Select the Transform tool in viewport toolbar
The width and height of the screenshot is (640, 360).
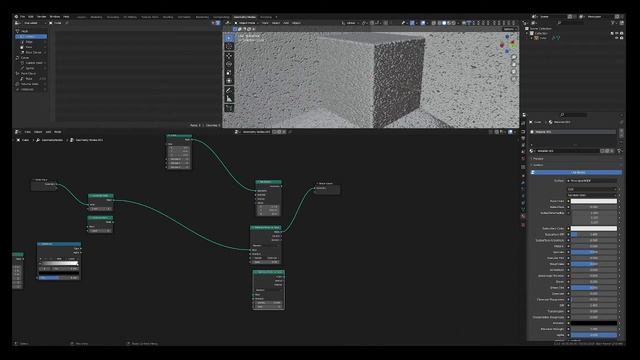[229, 81]
